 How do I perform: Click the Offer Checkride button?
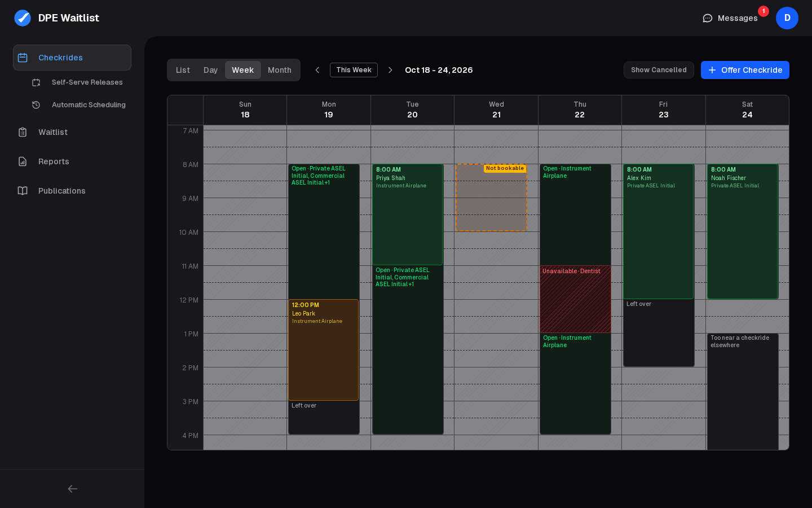coord(745,70)
